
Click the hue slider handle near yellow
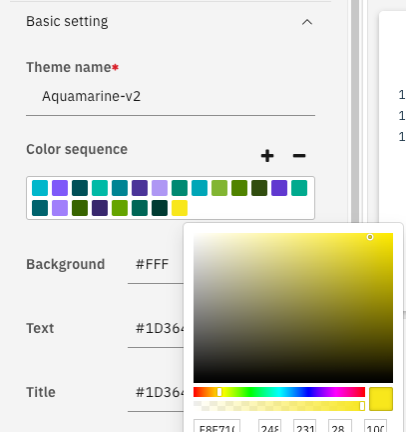(219, 392)
